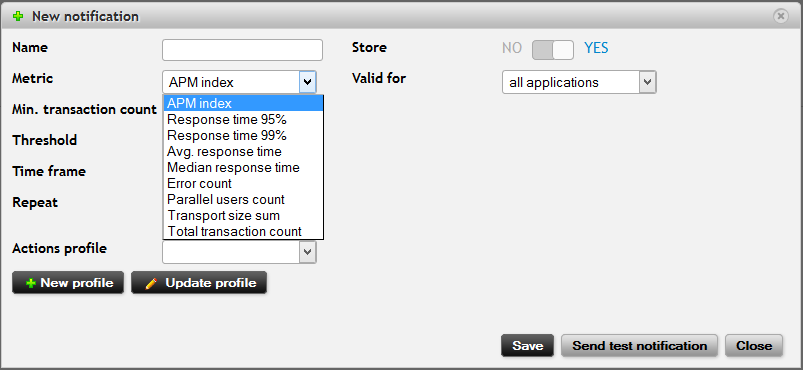803x370 pixels.
Task: Close the dialog with the round X icon
Action: pos(780,16)
